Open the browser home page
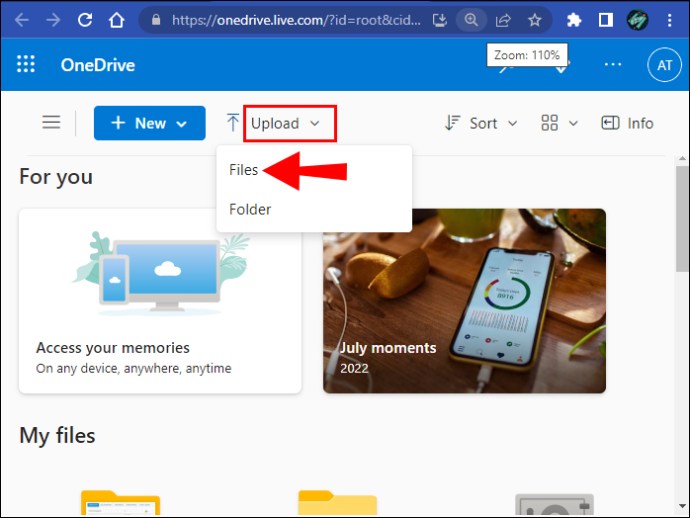Screen dimensions: 690x518 117,20
